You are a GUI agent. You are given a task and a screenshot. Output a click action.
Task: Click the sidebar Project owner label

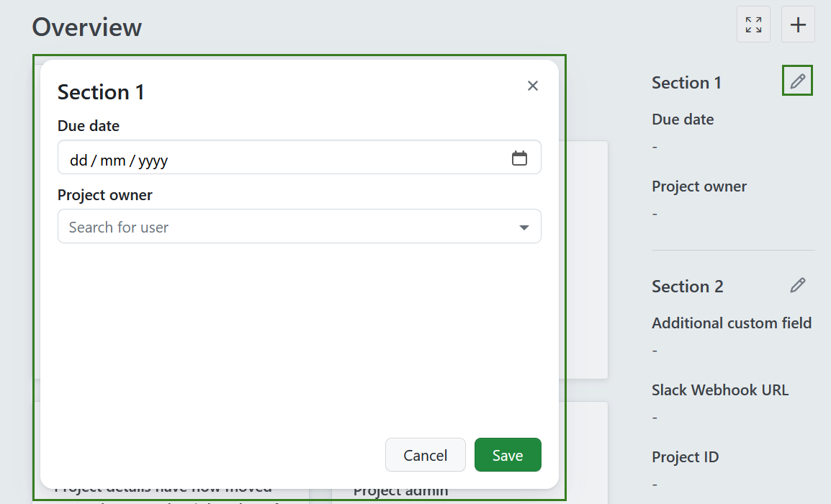pyautogui.click(x=699, y=186)
